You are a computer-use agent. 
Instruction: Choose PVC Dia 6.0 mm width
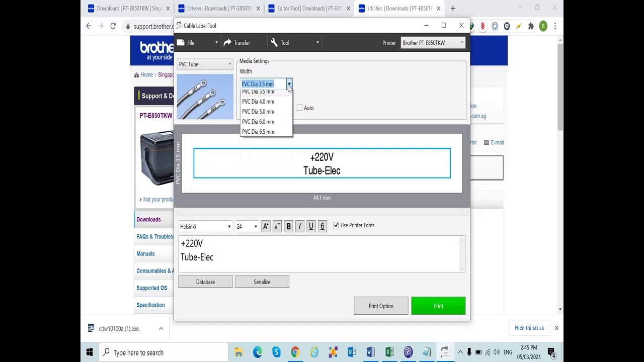[266, 122]
